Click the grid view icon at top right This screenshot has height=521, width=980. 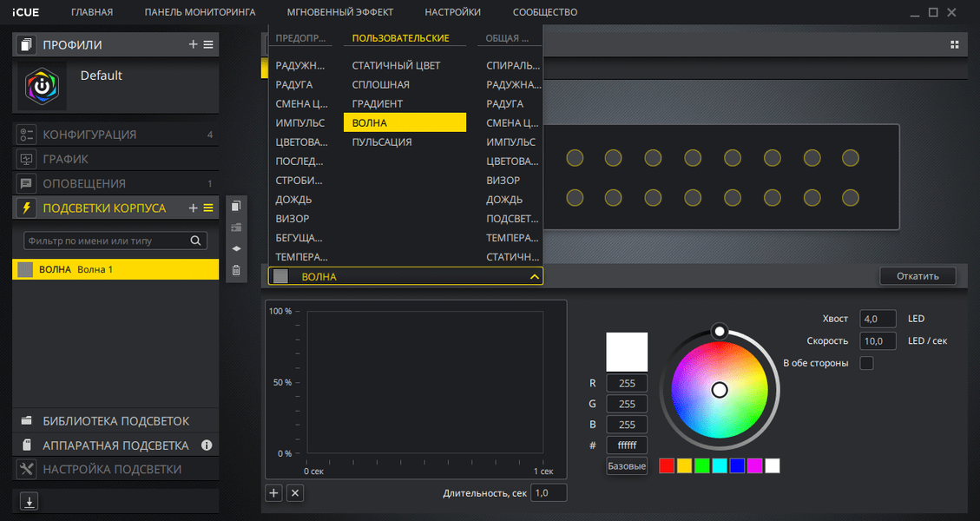[x=955, y=44]
